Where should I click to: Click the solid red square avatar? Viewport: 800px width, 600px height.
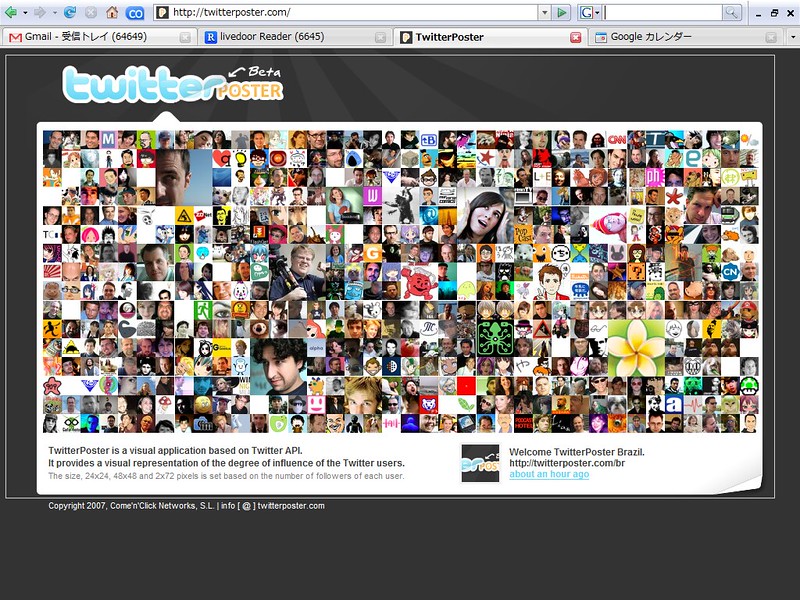point(466,386)
